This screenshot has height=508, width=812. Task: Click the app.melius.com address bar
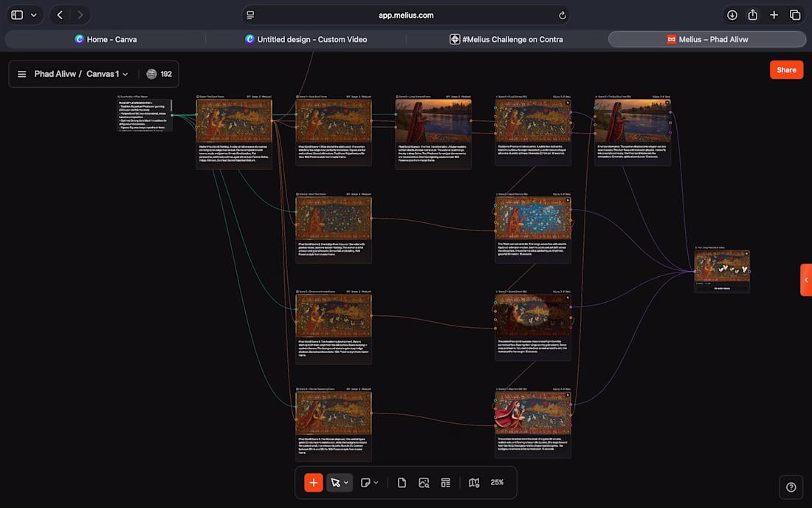point(406,15)
